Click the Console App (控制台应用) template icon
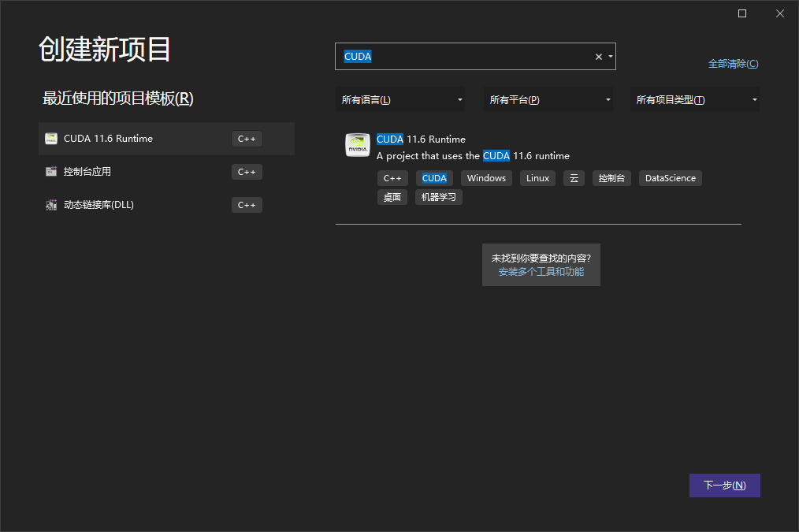The height and width of the screenshot is (532, 799). click(51, 172)
